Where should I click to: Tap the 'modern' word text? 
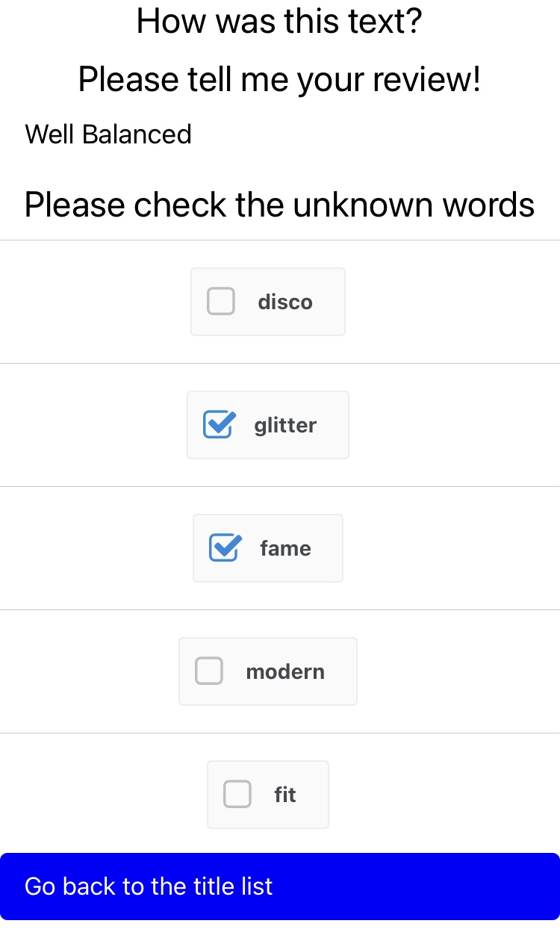point(285,671)
